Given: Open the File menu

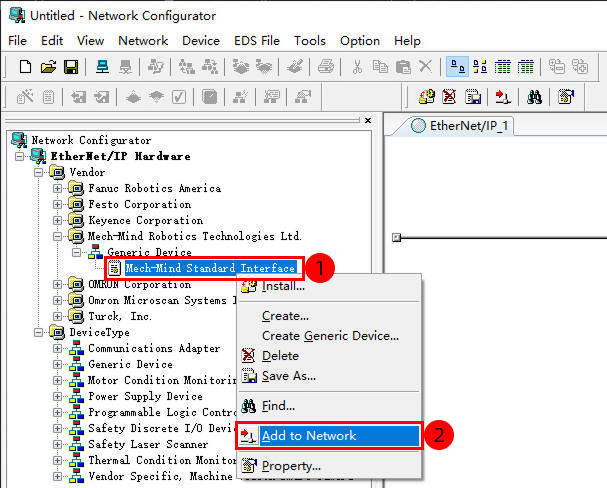Looking at the screenshot, I should (17, 41).
